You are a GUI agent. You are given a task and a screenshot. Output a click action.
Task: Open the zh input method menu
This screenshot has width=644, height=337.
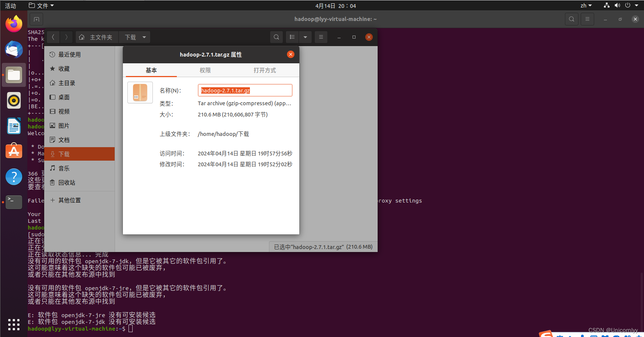(x=586, y=6)
